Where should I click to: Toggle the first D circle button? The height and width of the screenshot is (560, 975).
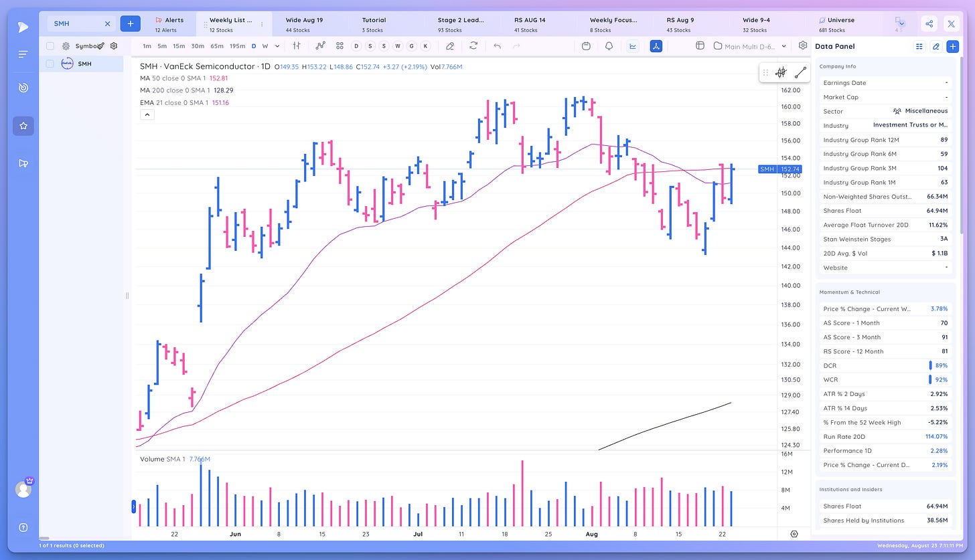point(356,46)
